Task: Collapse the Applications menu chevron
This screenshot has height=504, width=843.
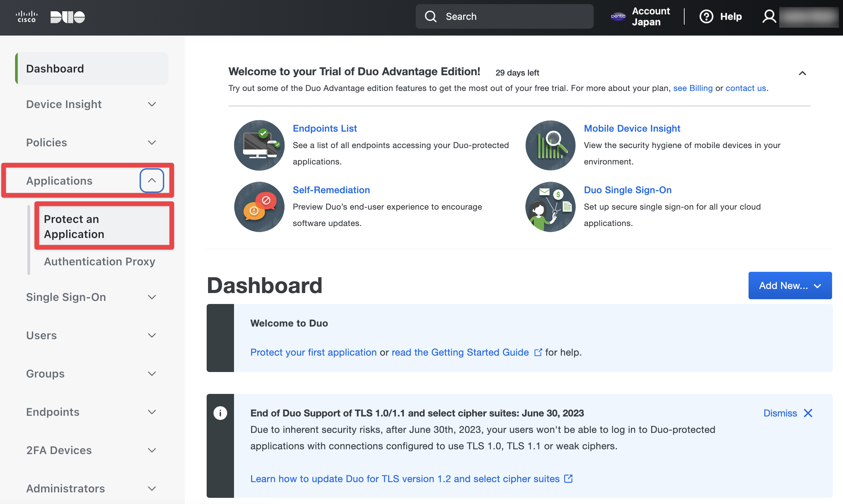Action: pos(152,181)
